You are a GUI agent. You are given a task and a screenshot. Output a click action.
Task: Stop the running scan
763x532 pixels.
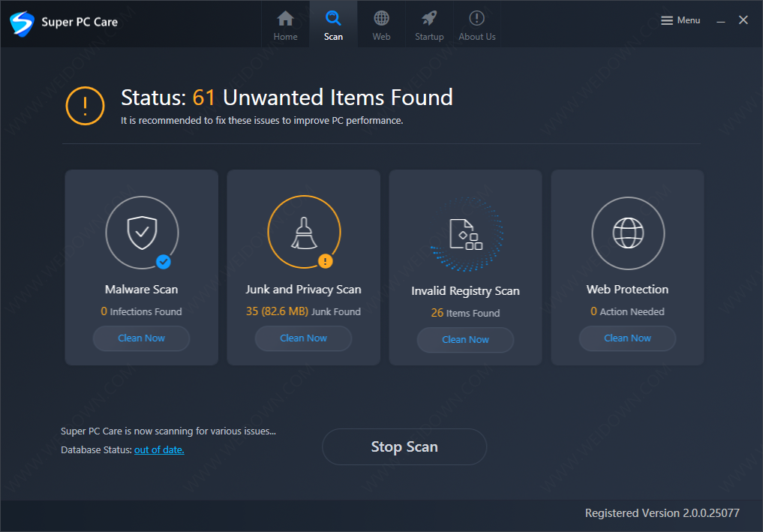[404, 446]
